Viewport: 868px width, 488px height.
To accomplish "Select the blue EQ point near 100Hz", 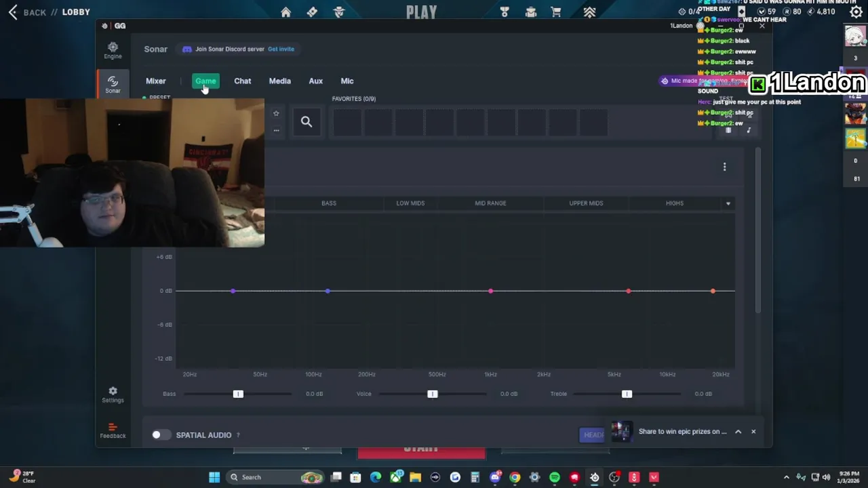I will tap(328, 291).
